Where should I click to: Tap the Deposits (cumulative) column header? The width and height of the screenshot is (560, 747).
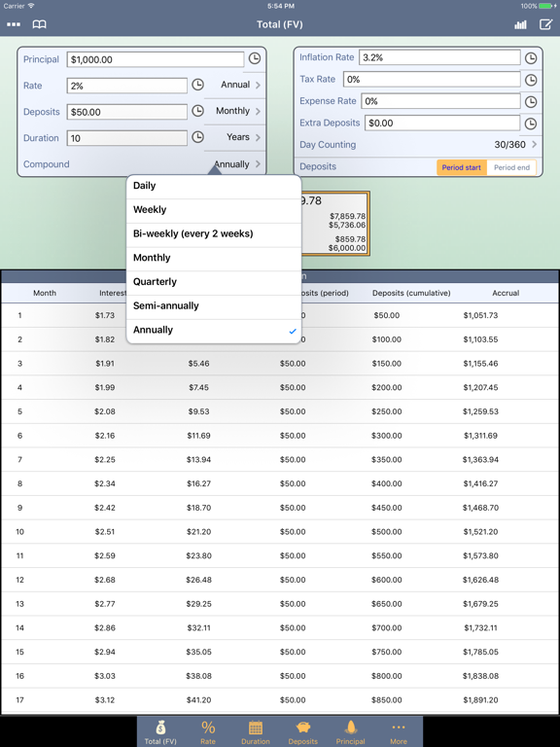pos(411,293)
